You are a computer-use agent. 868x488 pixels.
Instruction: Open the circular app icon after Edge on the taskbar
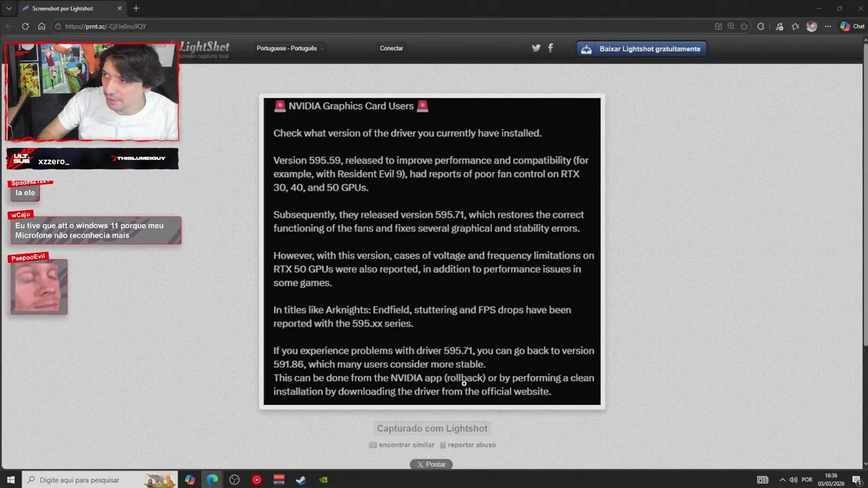tap(235, 480)
